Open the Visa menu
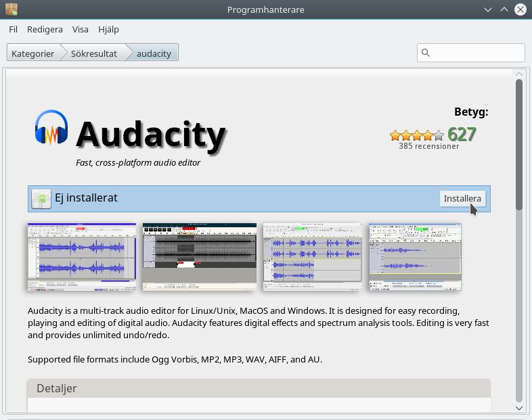Image resolution: width=532 pixels, height=420 pixels. point(80,30)
